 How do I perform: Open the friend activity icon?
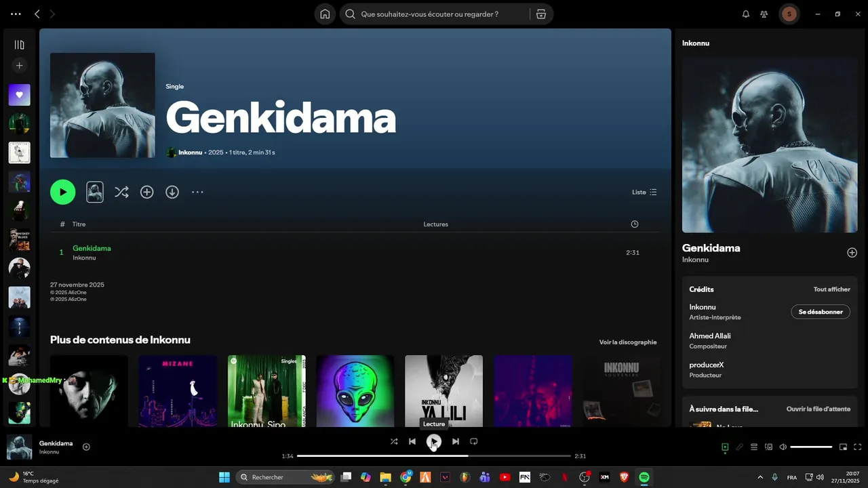click(764, 14)
